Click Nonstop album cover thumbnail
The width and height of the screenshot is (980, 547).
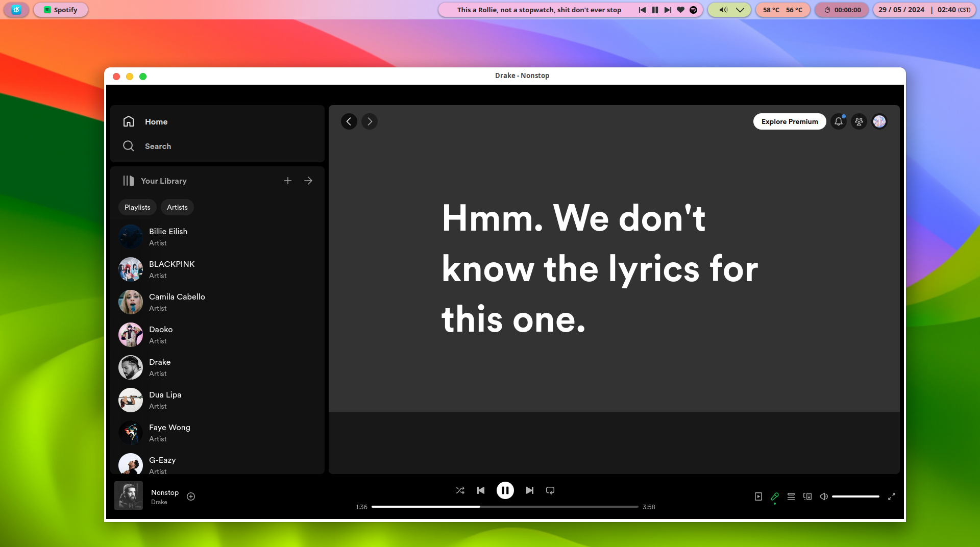[129, 495]
